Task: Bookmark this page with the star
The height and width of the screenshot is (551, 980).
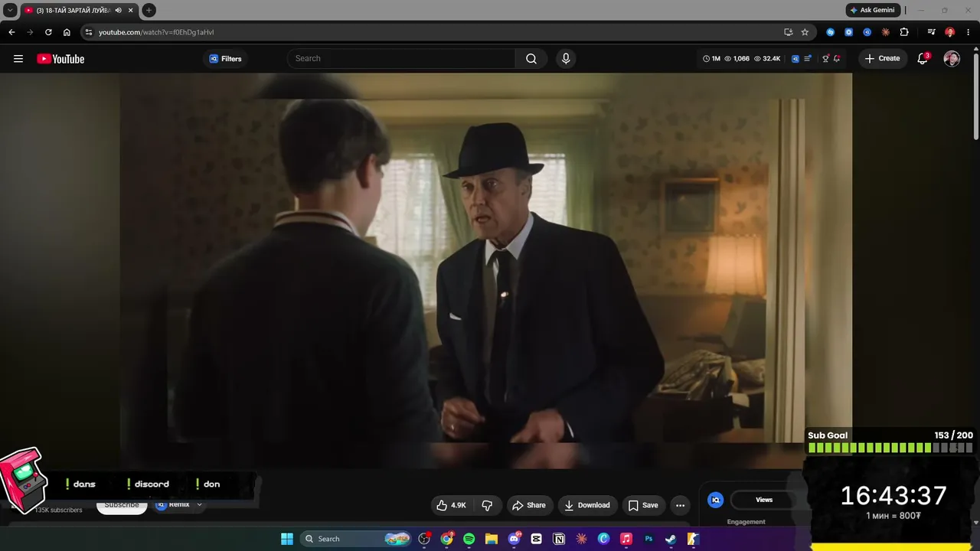Action: click(x=805, y=32)
